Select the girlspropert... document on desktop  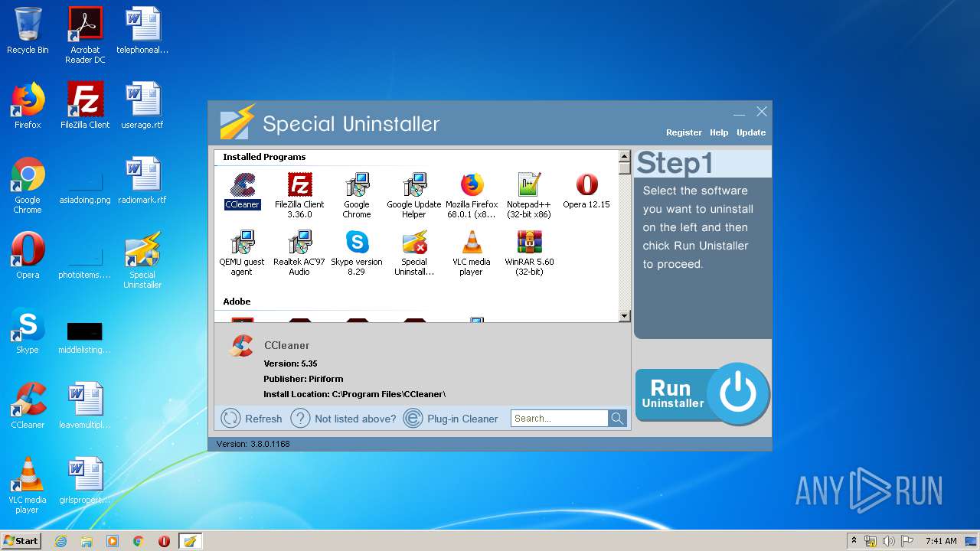[x=85, y=481]
